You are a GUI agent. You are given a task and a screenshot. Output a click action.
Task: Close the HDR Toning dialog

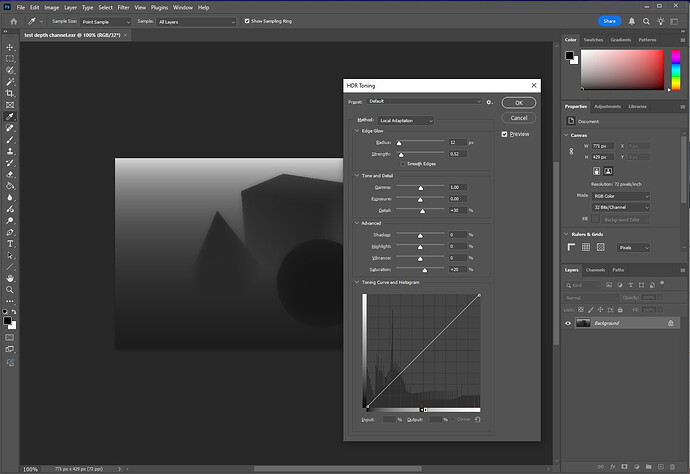pyautogui.click(x=534, y=85)
